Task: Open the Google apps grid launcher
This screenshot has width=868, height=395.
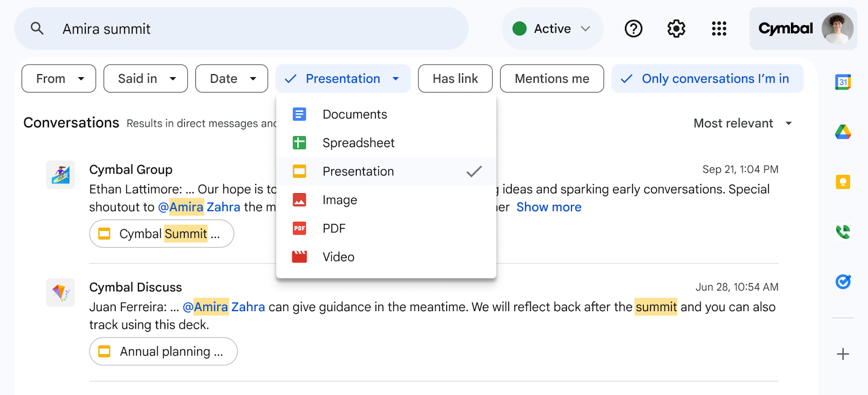Action: (x=719, y=29)
